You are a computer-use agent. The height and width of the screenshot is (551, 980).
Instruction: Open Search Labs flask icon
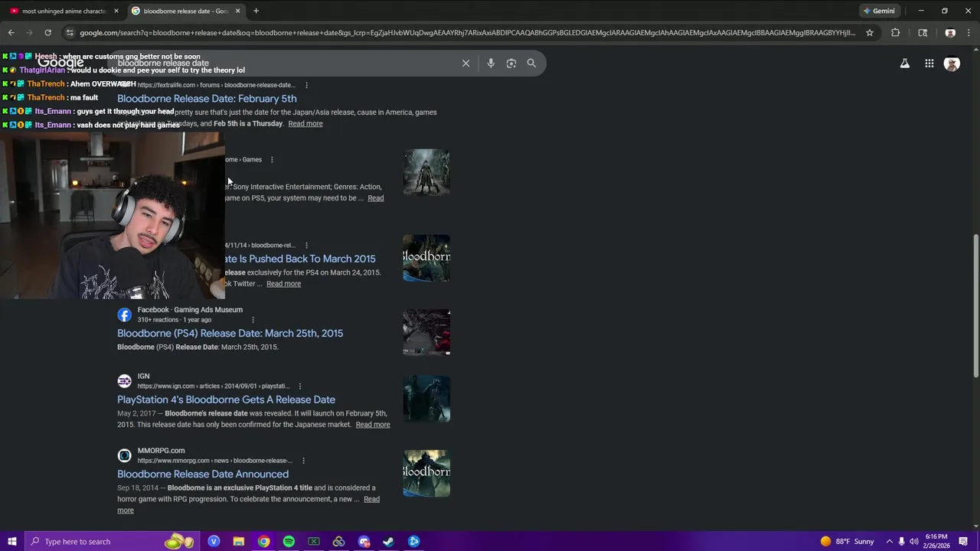click(x=905, y=64)
